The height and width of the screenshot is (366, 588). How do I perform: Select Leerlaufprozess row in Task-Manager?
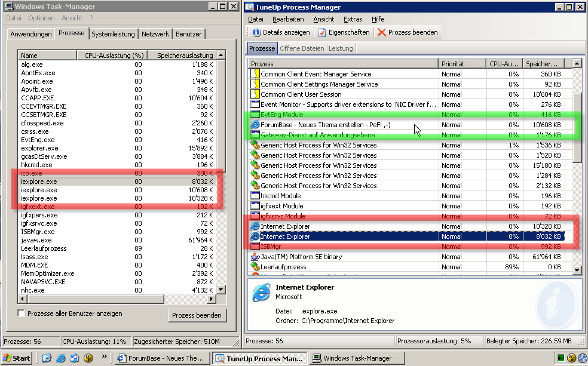click(x=117, y=248)
